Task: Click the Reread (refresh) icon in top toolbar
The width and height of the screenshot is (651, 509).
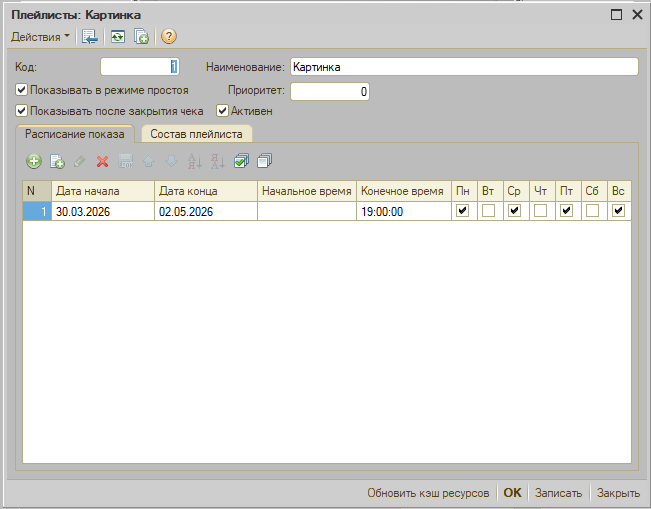Action: [x=118, y=37]
